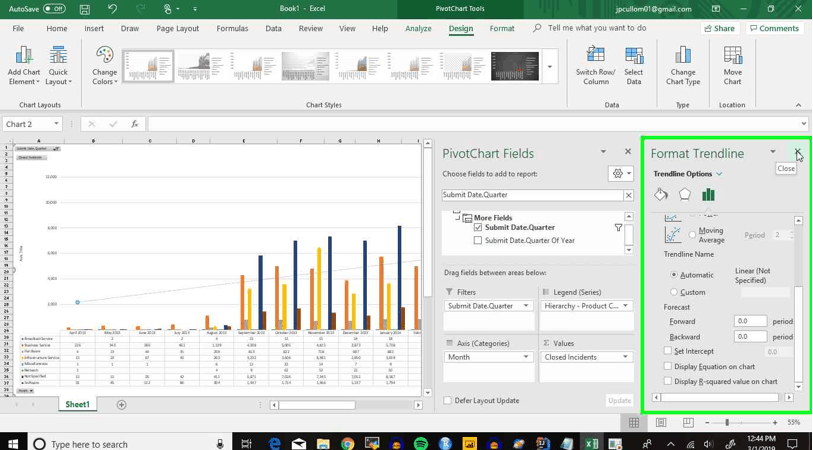This screenshot has width=813, height=450.
Task: Open Submit Date.Quarter filter dropdown
Action: 526,306
